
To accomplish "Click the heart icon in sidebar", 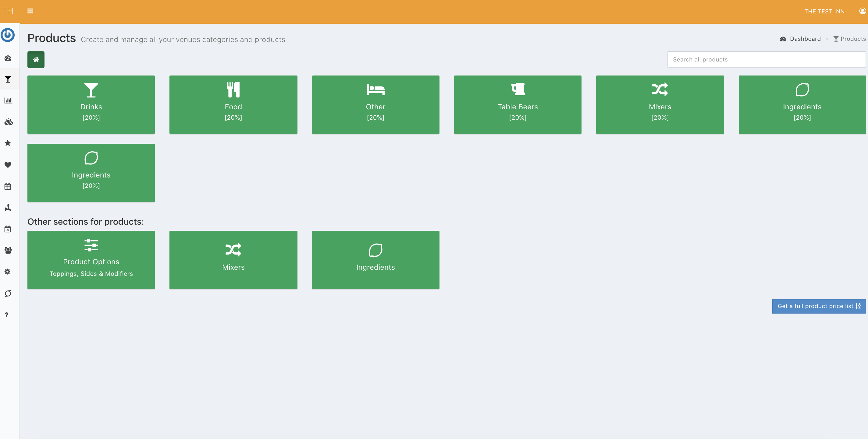I will 8,165.
